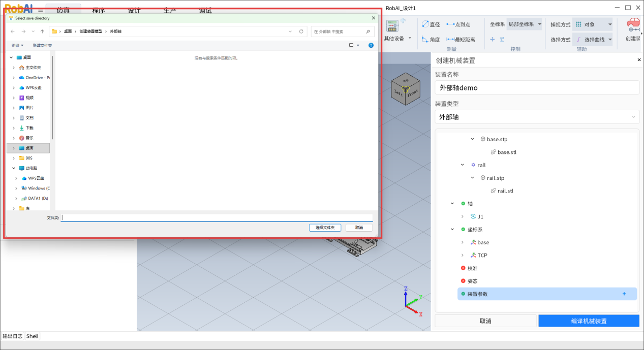Click the refresh icon in dialog address bar

[301, 31]
